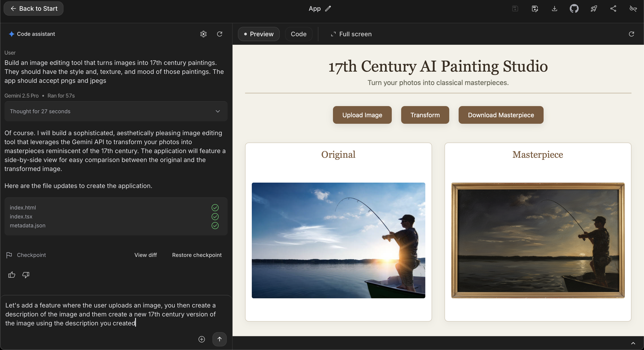Select the Preview tab

[x=258, y=34]
